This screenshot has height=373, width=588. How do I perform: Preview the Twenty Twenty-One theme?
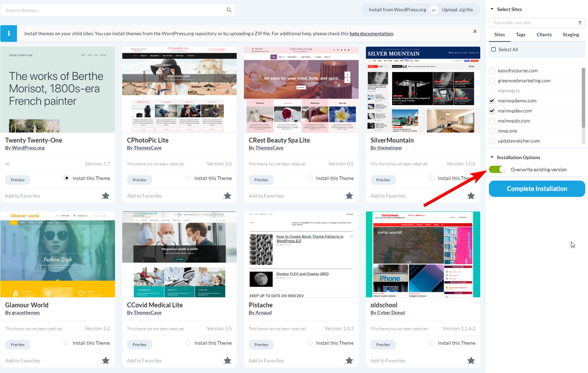(x=18, y=180)
